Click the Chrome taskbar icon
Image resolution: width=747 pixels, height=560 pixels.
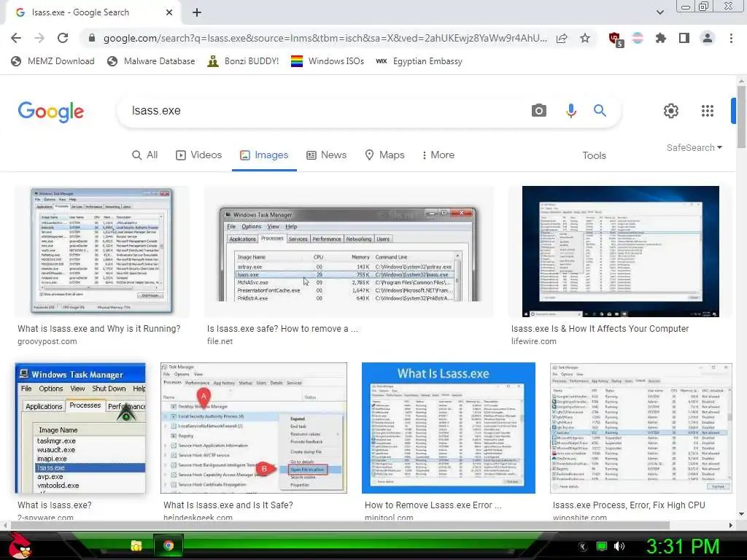pyautogui.click(x=169, y=545)
